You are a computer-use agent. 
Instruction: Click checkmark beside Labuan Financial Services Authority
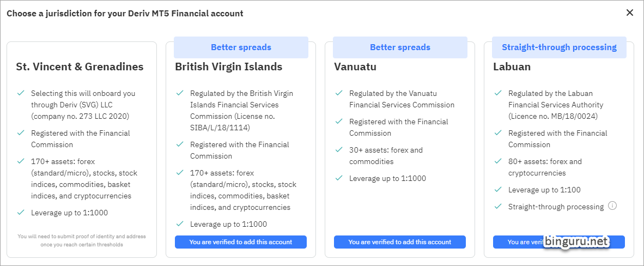(x=498, y=93)
